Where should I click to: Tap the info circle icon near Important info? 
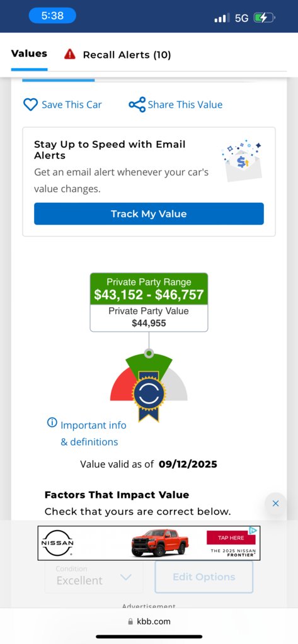pos(52,422)
